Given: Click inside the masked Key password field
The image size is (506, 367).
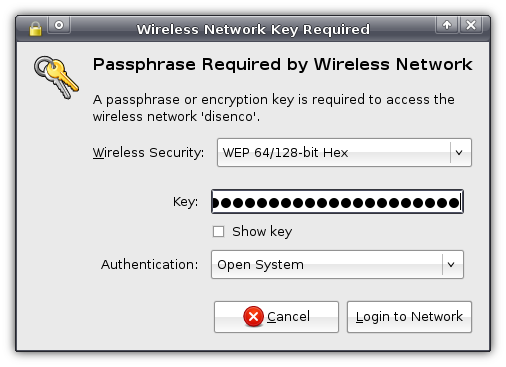Looking at the screenshot, I should (x=337, y=202).
